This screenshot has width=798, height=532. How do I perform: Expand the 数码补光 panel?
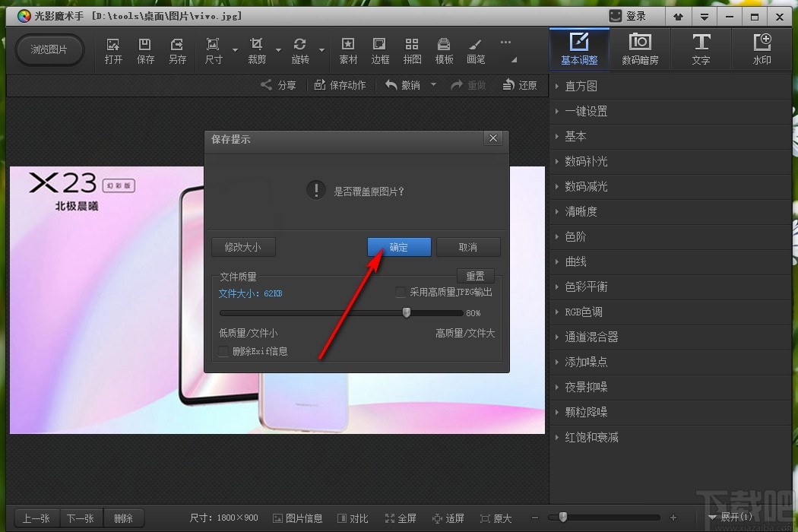click(x=670, y=161)
